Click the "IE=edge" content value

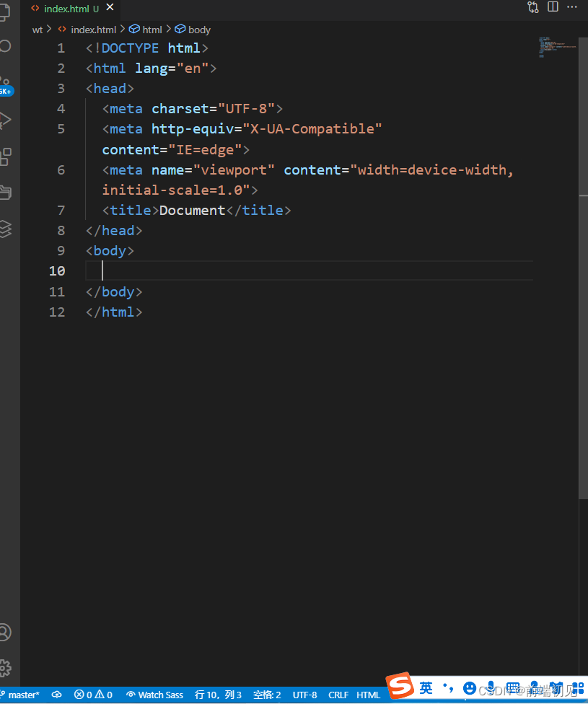point(206,149)
